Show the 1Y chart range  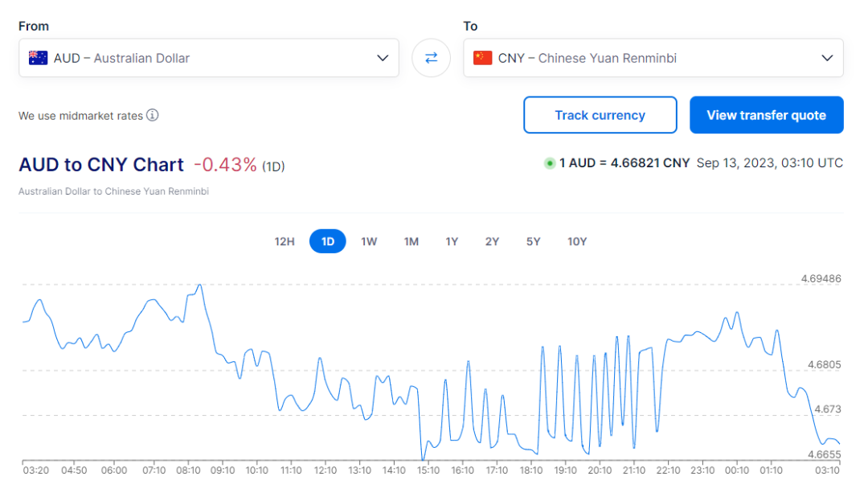[452, 241]
